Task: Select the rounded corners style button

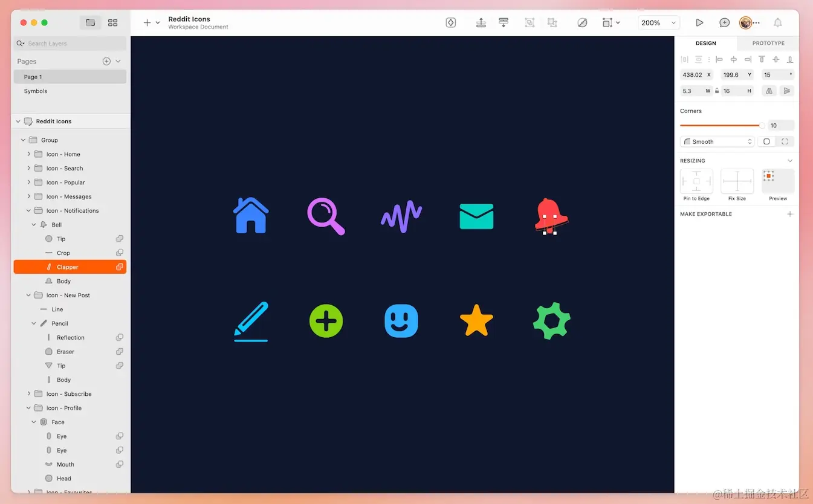Action: coord(766,141)
